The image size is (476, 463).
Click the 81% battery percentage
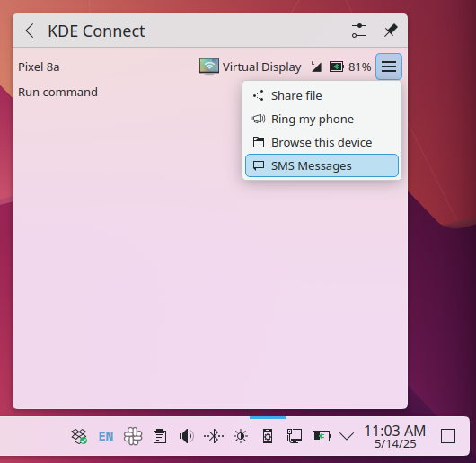(360, 67)
